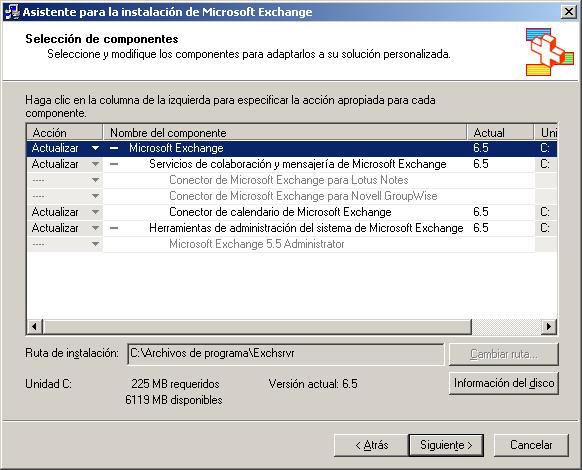Click the Nombre del componente column header
582x470 pixels.
(285, 132)
